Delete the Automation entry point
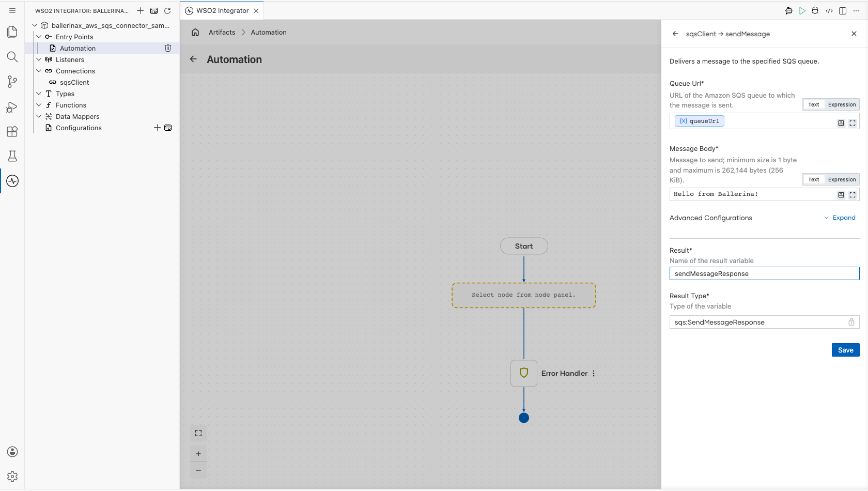Image resolution: width=868 pixels, height=491 pixels. [x=168, y=48]
